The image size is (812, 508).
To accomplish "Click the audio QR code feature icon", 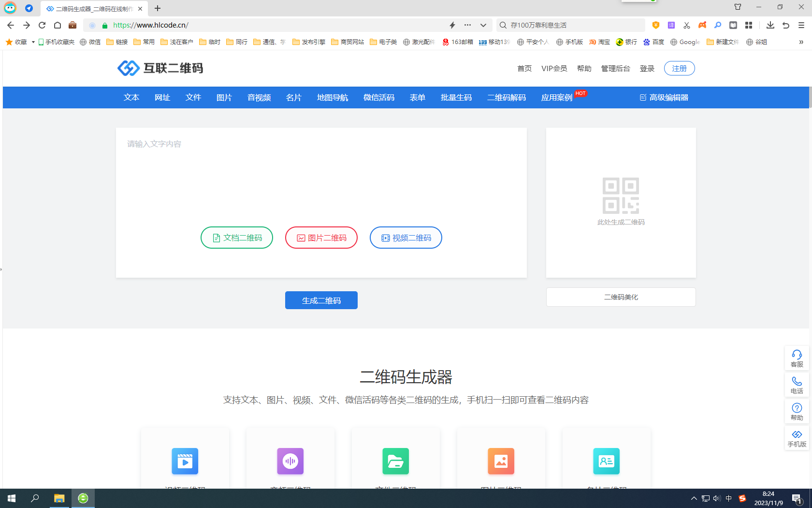I will [290, 461].
